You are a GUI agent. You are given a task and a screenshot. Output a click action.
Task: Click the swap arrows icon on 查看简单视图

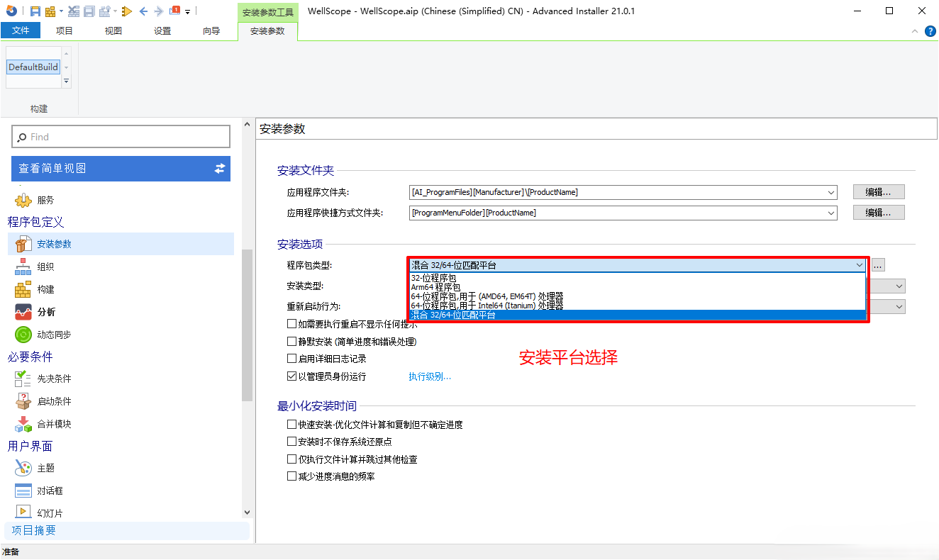click(x=220, y=168)
